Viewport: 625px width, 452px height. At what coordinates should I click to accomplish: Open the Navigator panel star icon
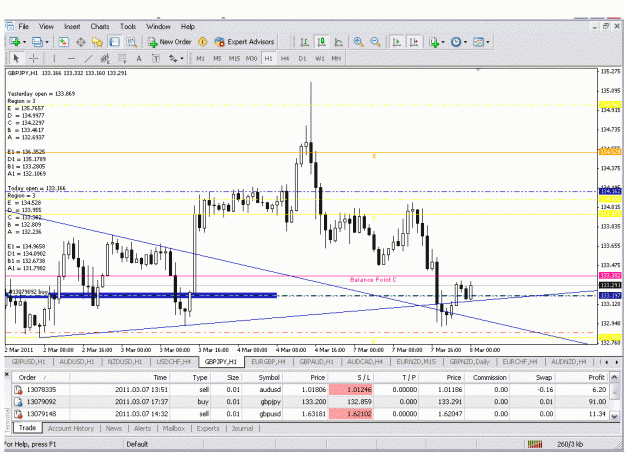click(x=97, y=42)
